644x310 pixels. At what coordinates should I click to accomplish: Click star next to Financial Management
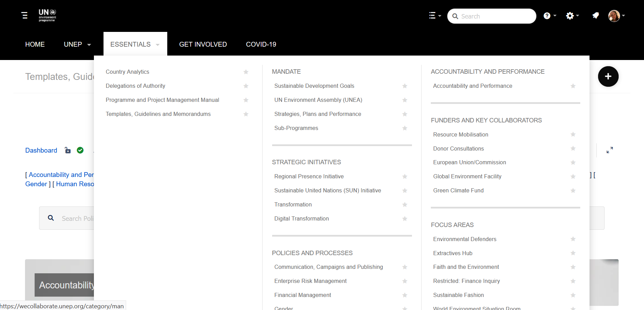(405, 295)
